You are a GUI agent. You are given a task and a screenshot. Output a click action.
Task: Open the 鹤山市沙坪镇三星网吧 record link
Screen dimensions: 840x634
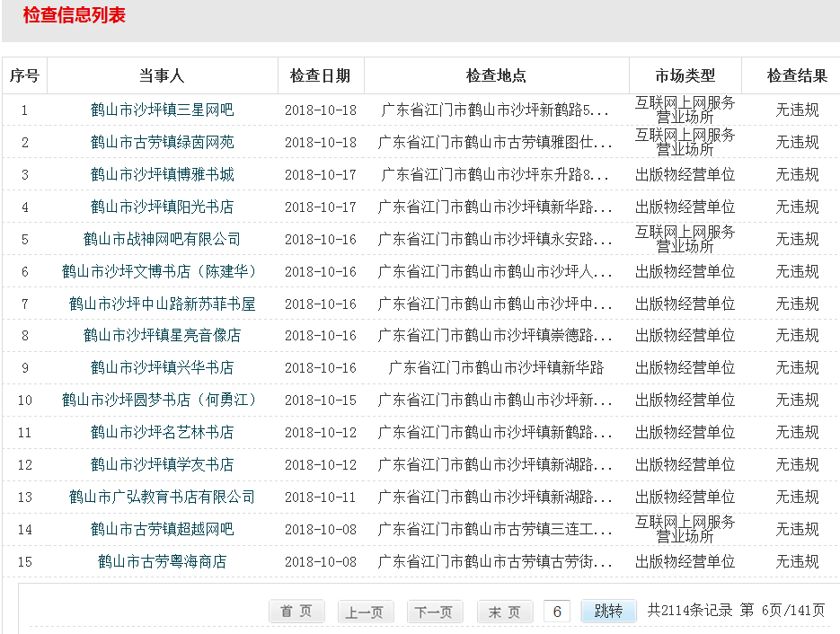(x=162, y=110)
